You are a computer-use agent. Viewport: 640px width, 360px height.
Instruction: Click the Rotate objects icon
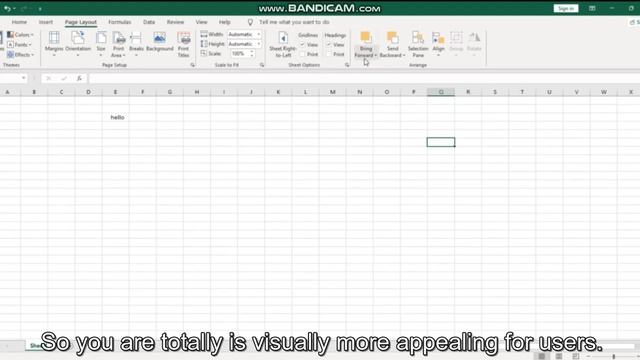[x=474, y=38]
